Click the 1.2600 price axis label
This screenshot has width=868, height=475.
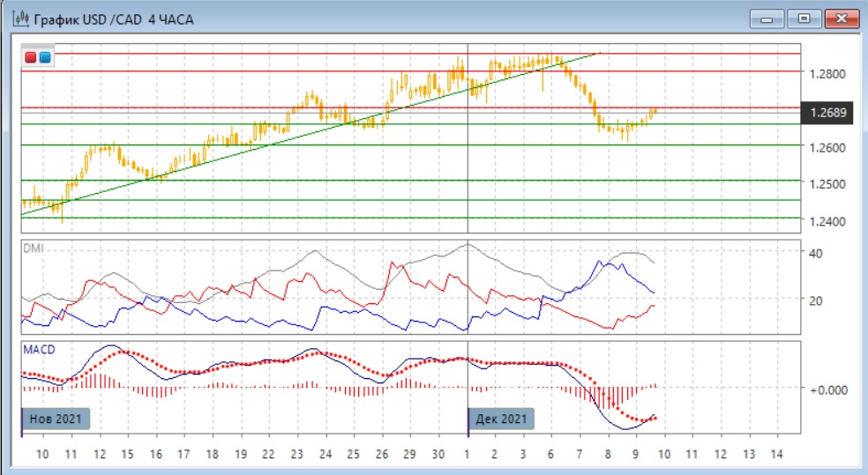(827, 147)
